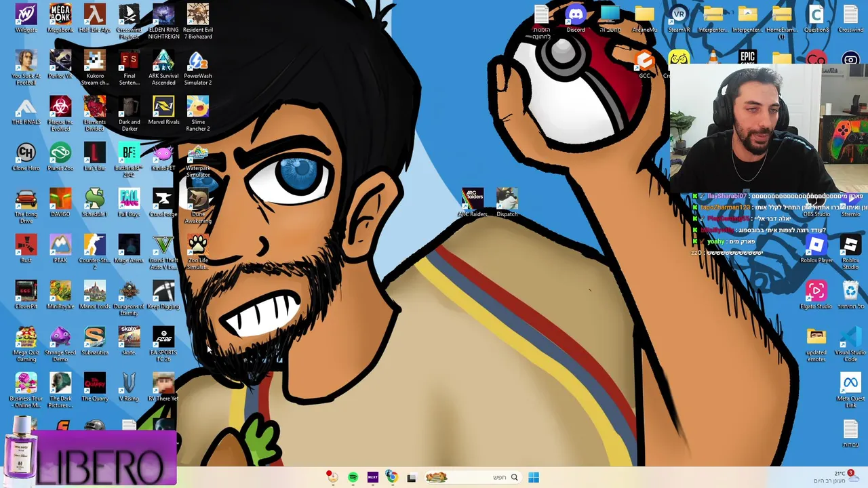This screenshot has width=868, height=488.
Task: Select the Planet Zoo icon
Action: pyautogui.click(x=60, y=157)
